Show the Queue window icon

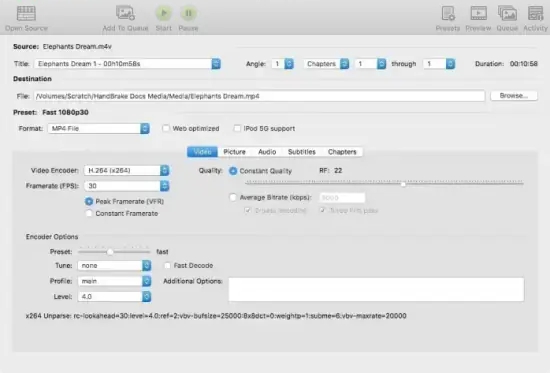(507, 14)
